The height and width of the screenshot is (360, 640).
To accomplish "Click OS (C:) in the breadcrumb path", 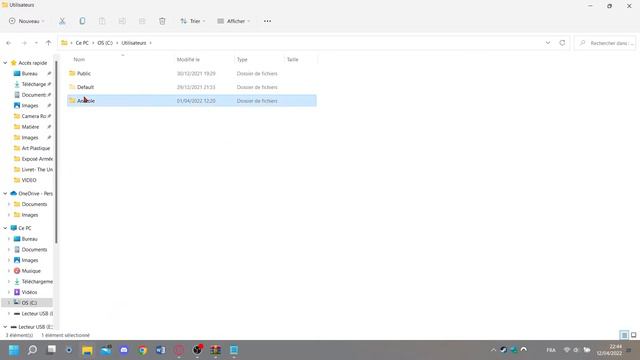I will pyautogui.click(x=105, y=43).
